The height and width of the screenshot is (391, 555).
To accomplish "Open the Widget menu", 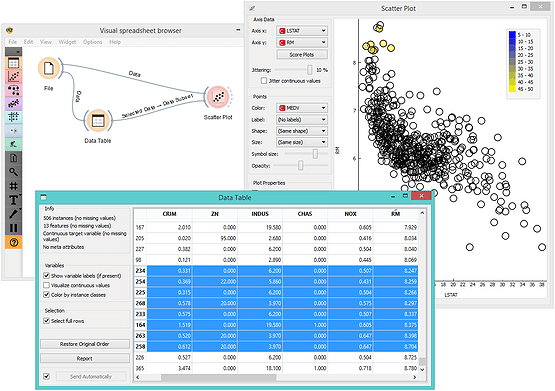I will tap(67, 42).
